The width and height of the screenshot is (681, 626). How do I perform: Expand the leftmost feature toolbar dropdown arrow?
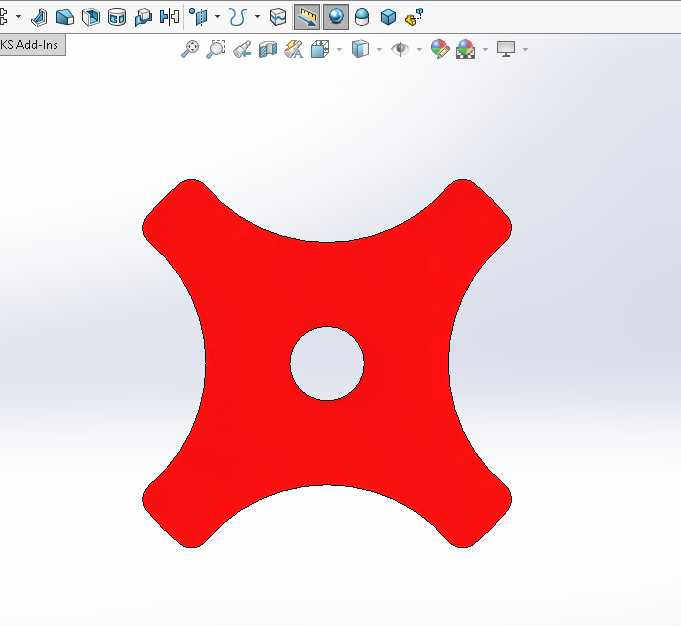point(19,17)
